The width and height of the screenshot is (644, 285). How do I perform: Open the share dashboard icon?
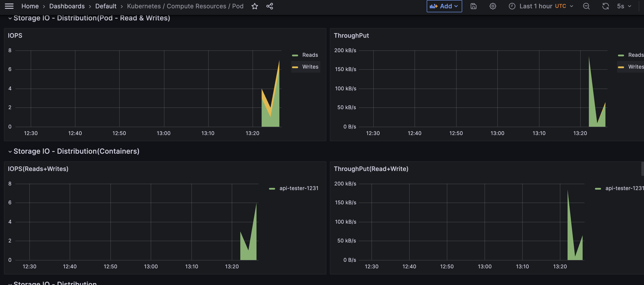[x=269, y=6]
